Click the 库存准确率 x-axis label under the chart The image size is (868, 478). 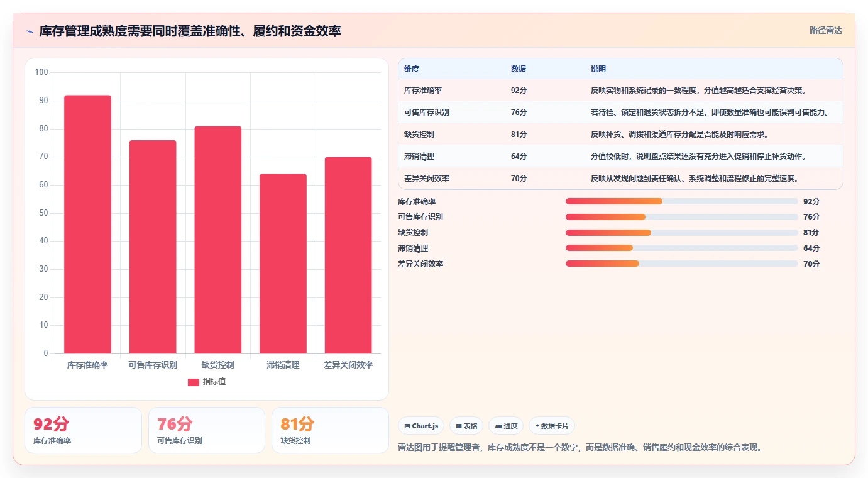88,365
